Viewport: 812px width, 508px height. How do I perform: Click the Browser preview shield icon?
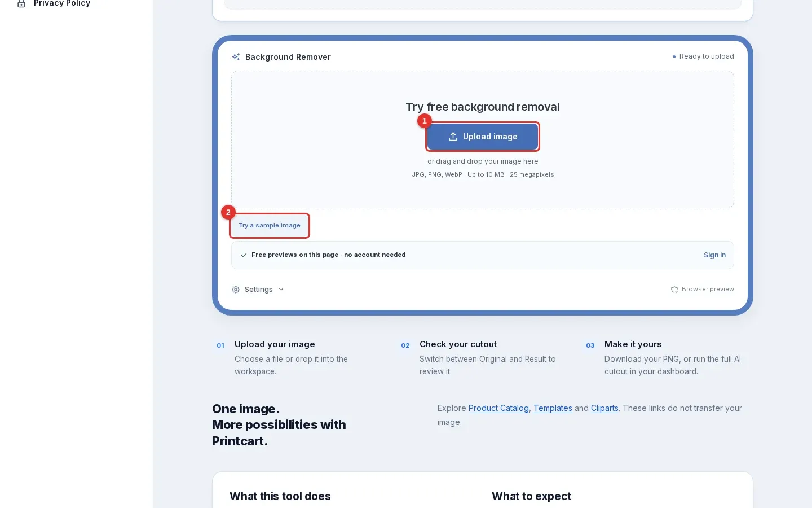click(x=674, y=290)
